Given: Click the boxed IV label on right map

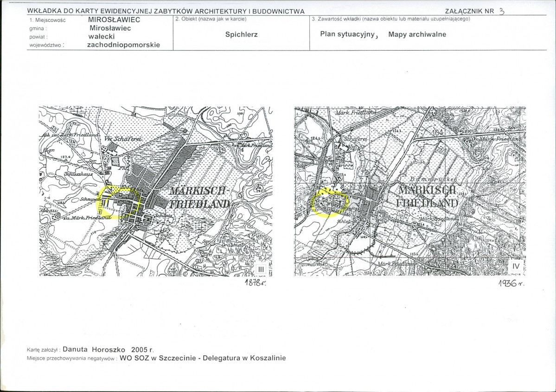Looking at the screenshot, I should click(x=516, y=266).
